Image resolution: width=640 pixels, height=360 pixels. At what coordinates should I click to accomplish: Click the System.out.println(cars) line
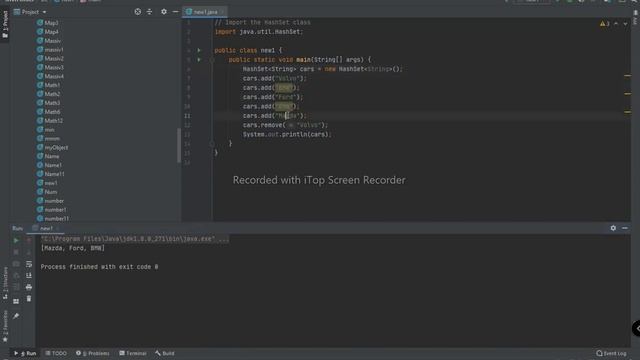(287, 135)
